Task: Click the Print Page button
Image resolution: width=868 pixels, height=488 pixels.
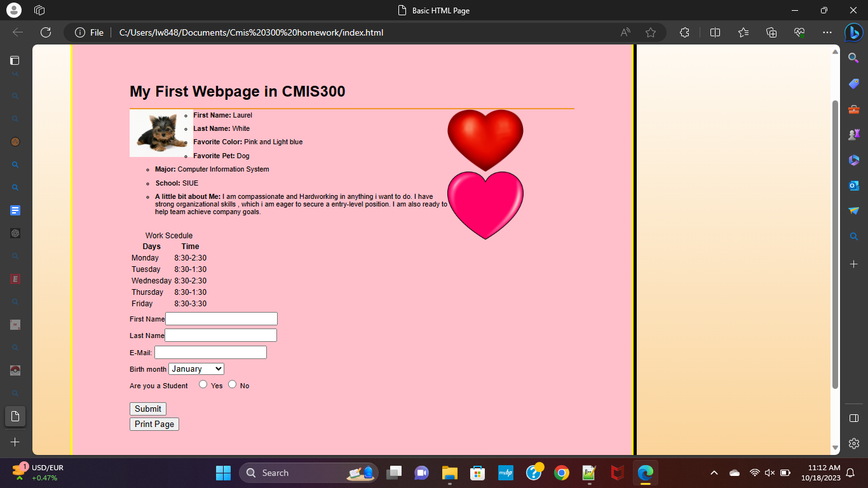Action: (154, 424)
